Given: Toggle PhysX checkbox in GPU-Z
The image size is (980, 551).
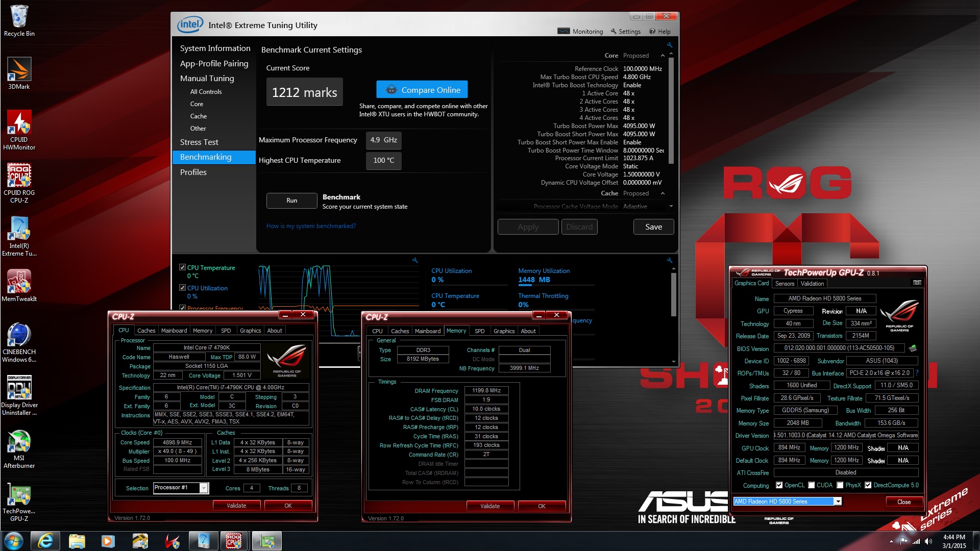Looking at the screenshot, I should pyautogui.click(x=840, y=485).
